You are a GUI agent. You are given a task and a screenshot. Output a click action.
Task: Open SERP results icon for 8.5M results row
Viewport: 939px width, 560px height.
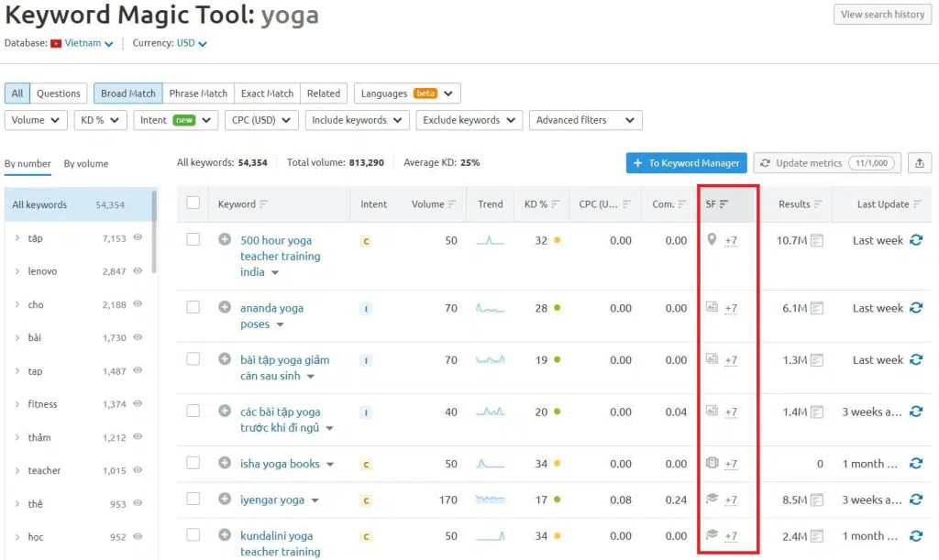tap(817, 500)
